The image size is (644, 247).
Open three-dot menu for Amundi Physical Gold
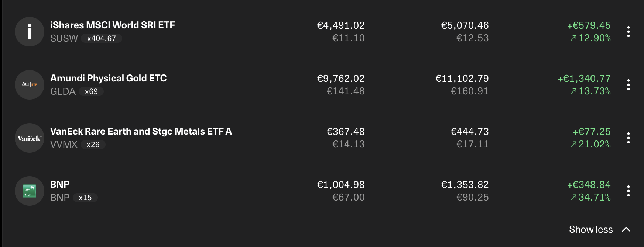point(628,85)
